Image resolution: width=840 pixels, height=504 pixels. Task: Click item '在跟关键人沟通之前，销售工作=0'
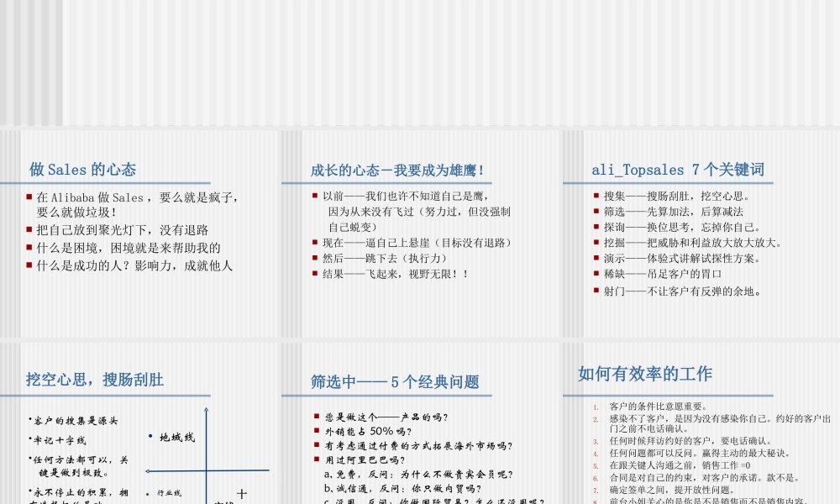[x=680, y=465]
